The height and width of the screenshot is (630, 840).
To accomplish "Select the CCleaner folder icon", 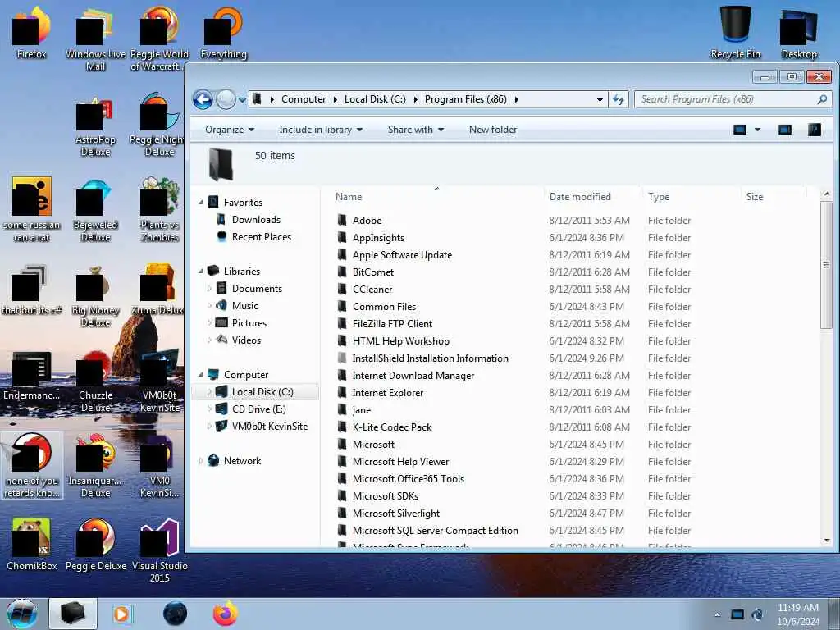I will [342, 290].
